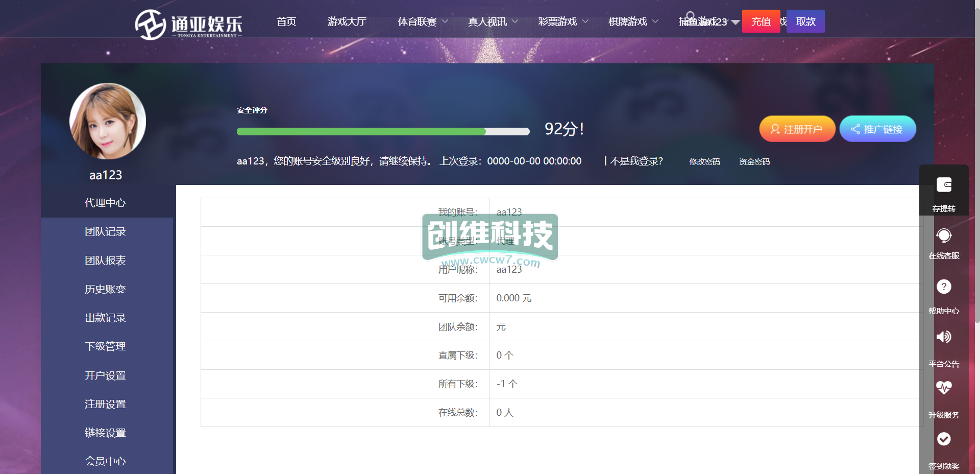The width and height of the screenshot is (980, 474).
Task: Click the 可用余额: label
Action: tap(458, 298)
